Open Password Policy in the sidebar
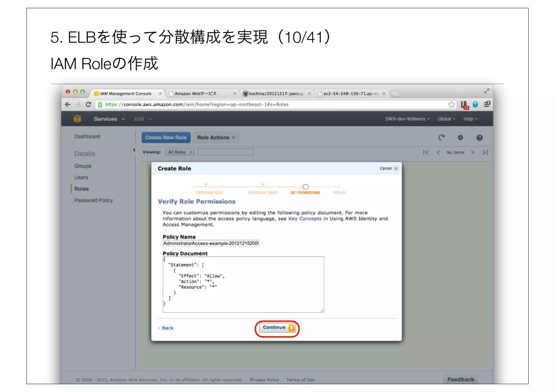 [x=94, y=200]
